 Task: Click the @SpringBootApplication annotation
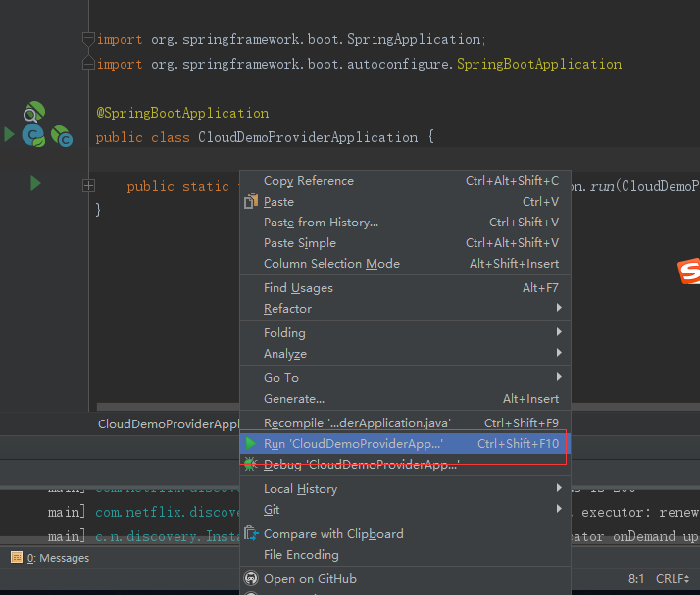coord(182,113)
